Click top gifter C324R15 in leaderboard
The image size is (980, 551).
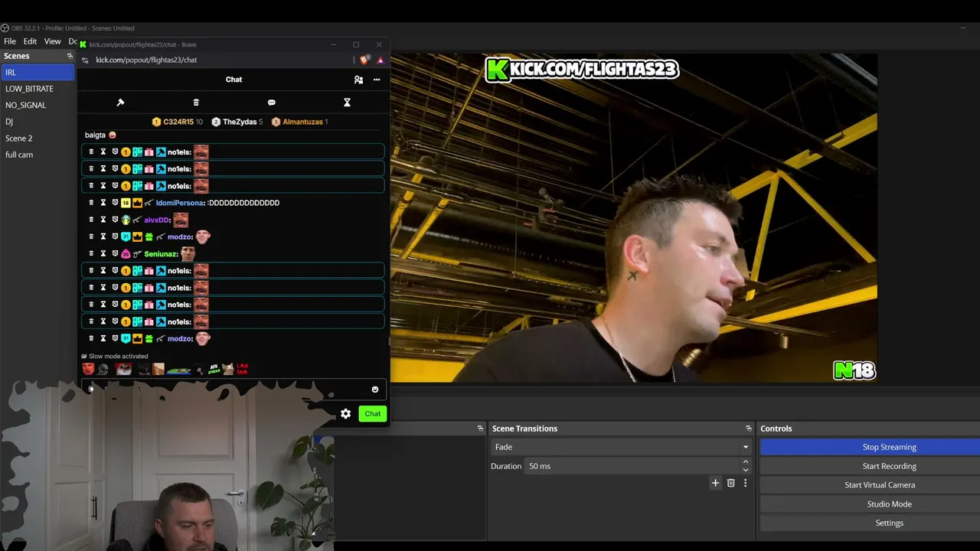point(177,122)
